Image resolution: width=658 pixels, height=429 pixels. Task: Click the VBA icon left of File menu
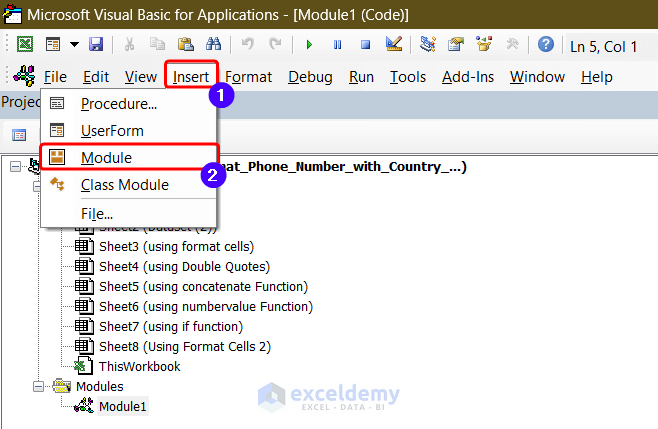click(x=24, y=76)
